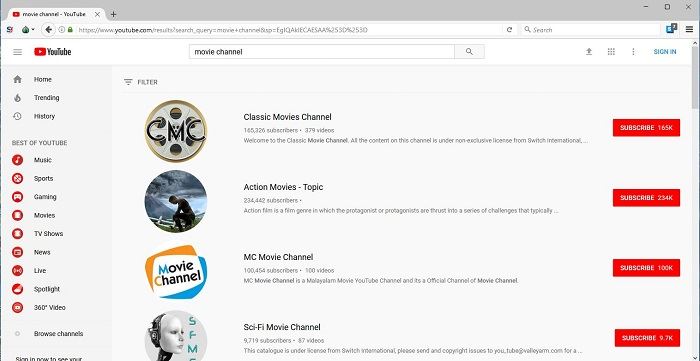
Task: Click the TV Shows icon in sidebar
Action: 17,234
